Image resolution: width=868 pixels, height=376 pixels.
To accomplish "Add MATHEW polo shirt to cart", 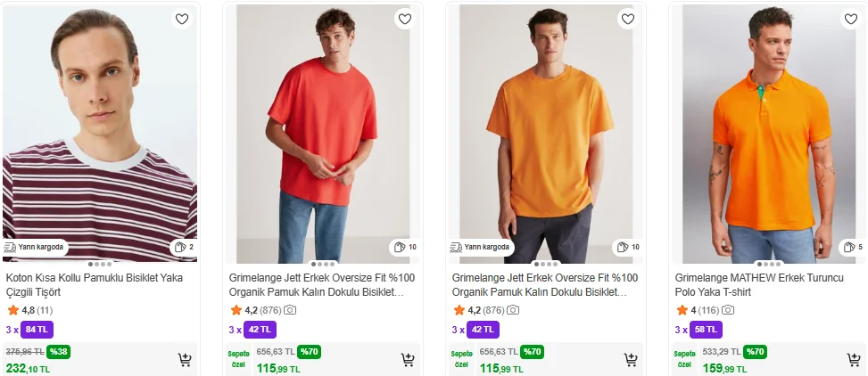I will [x=854, y=360].
